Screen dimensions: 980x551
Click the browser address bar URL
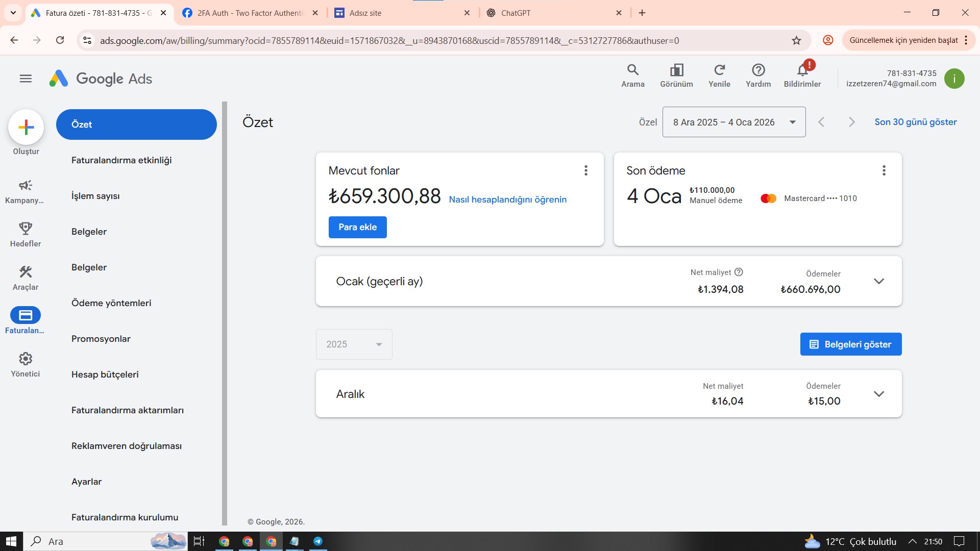click(x=389, y=40)
